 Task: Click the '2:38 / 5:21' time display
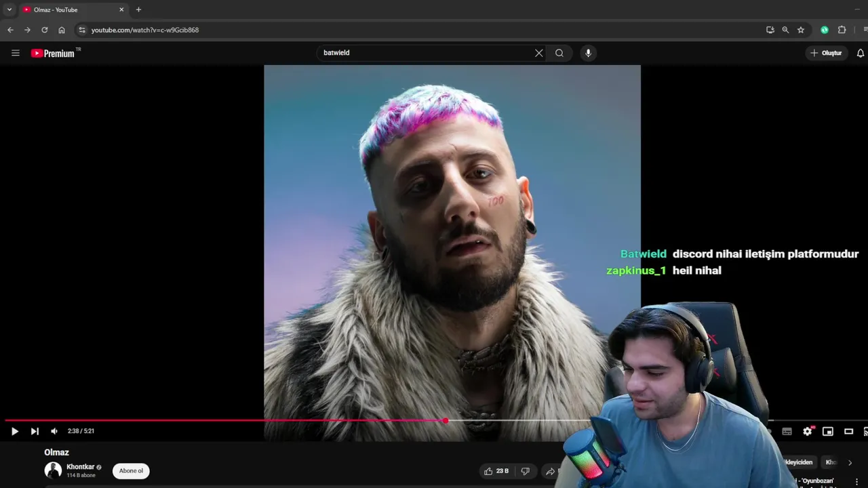[x=81, y=431]
